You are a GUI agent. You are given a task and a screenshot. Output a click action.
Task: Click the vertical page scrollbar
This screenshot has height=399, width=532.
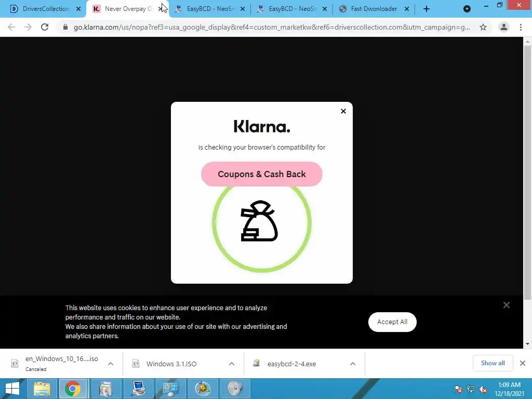tap(527, 172)
